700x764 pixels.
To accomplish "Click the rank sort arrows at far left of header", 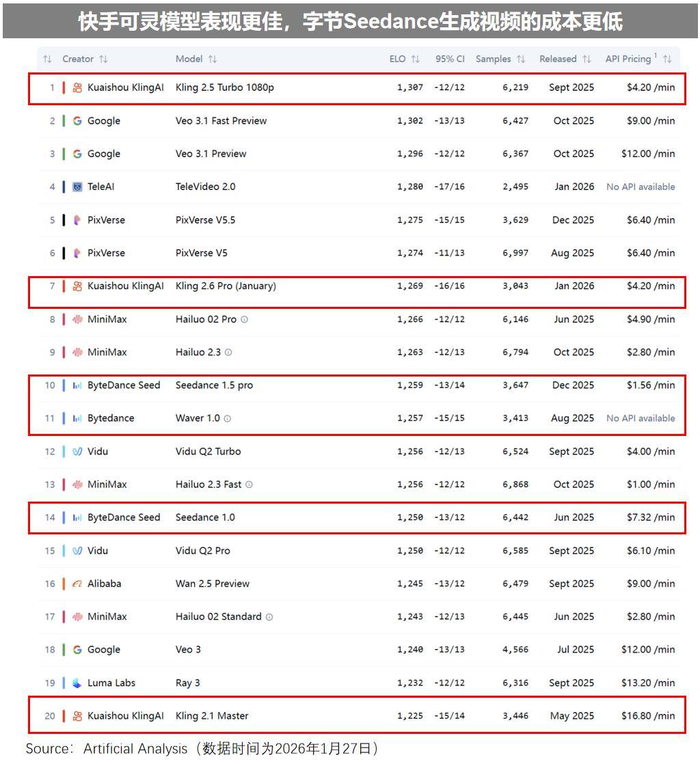I will [47, 59].
